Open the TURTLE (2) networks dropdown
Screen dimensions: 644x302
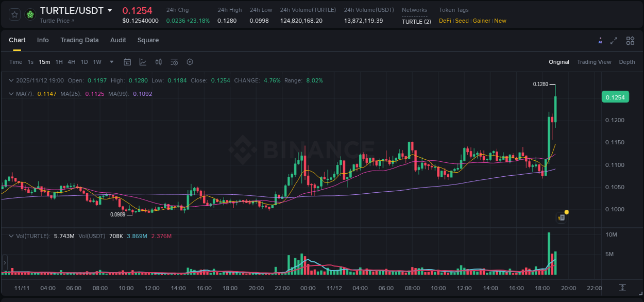click(416, 22)
